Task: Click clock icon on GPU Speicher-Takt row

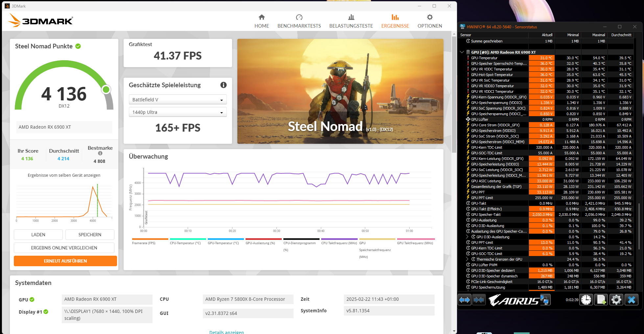Action: [468, 215]
